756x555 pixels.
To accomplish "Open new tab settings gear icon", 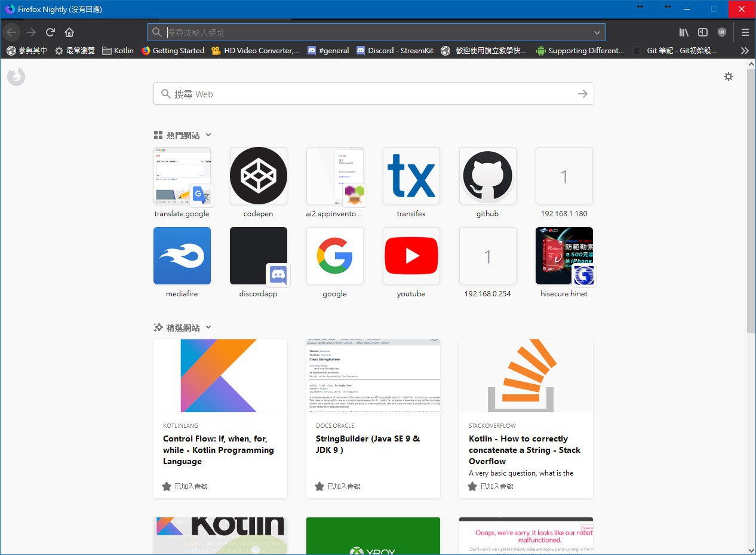I will pyautogui.click(x=728, y=76).
